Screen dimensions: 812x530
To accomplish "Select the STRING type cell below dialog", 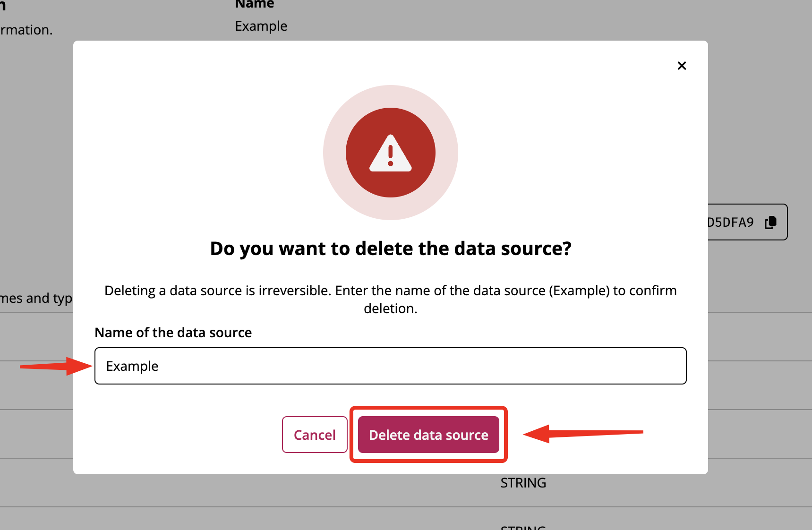I will pos(523,483).
